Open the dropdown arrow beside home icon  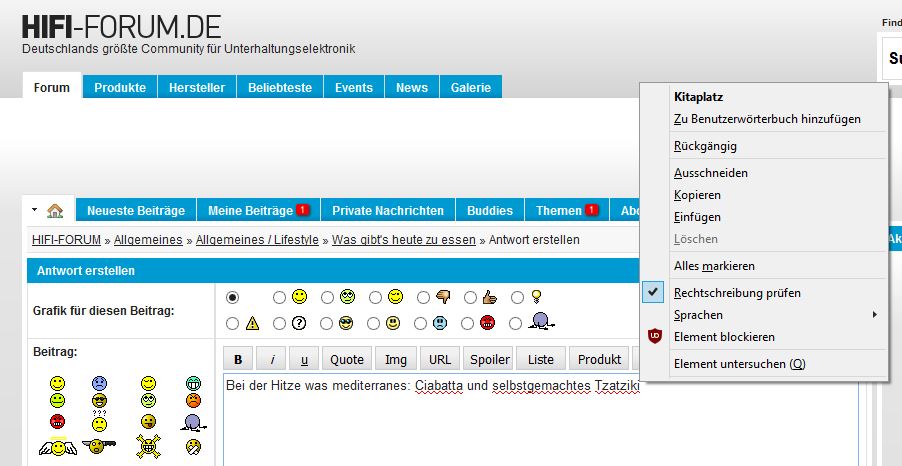34,211
